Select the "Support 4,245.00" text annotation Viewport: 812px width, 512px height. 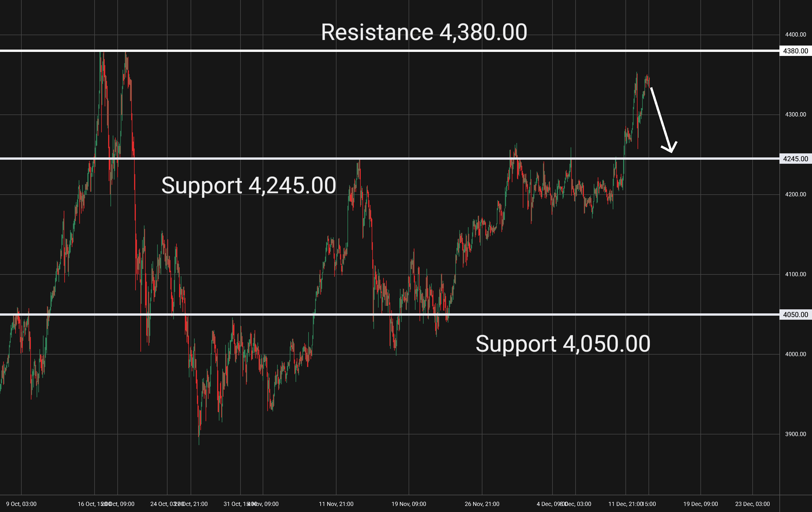[249, 185]
